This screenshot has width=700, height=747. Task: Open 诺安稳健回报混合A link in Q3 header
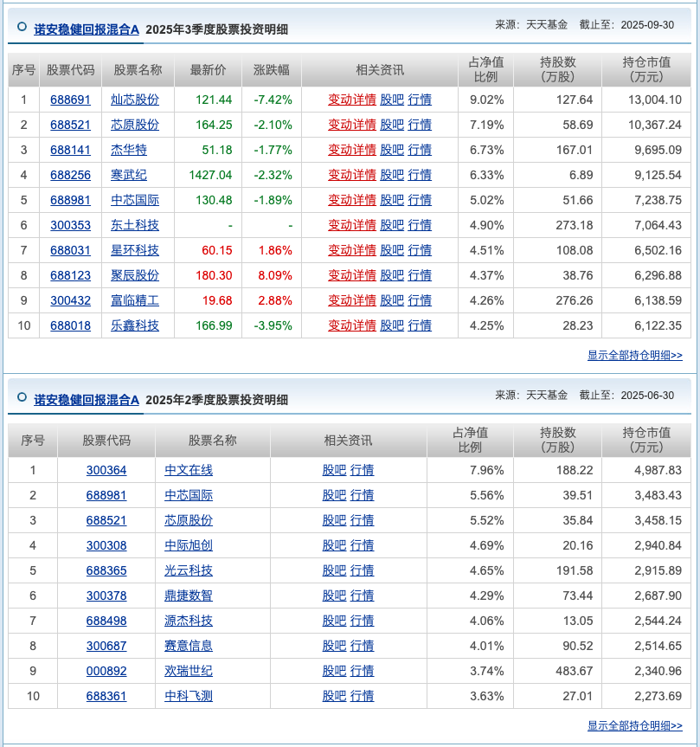(87, 29)
